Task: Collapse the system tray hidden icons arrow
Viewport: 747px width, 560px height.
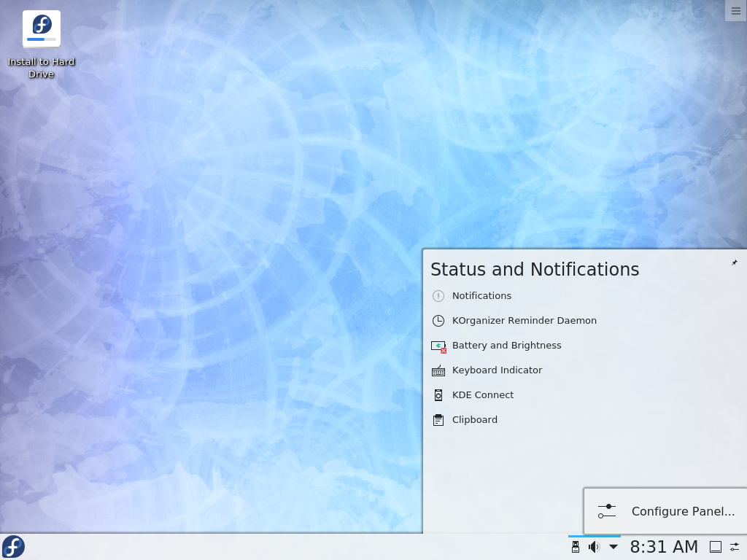Action: click(x=614, y=547)
